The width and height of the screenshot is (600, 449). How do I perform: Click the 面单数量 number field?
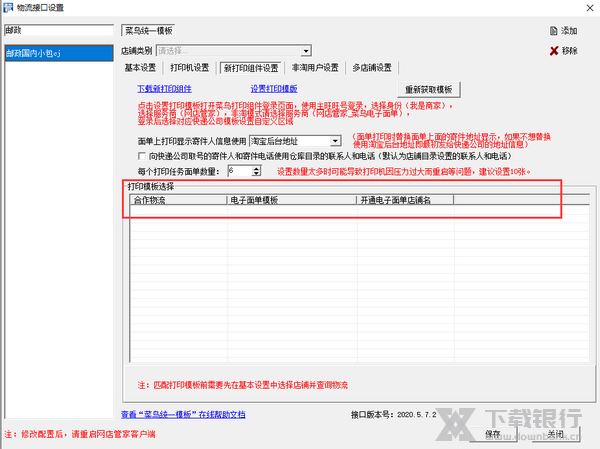coord(240,171)
